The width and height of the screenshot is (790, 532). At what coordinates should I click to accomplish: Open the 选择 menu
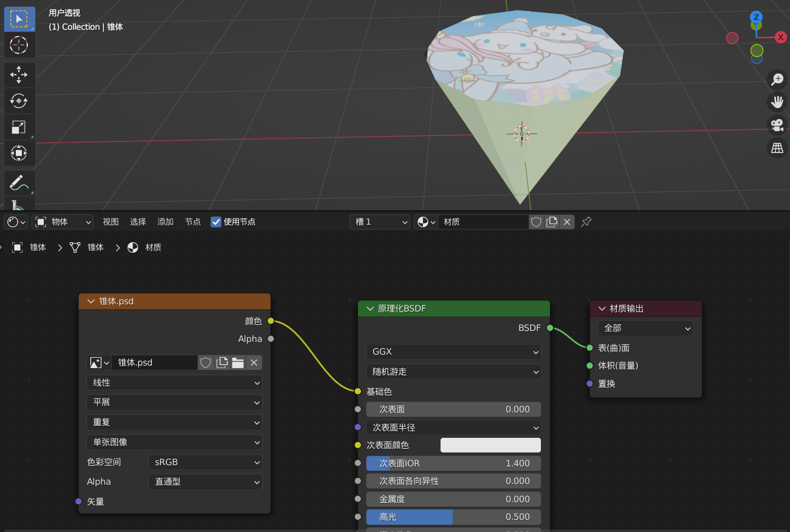(138, 222)
